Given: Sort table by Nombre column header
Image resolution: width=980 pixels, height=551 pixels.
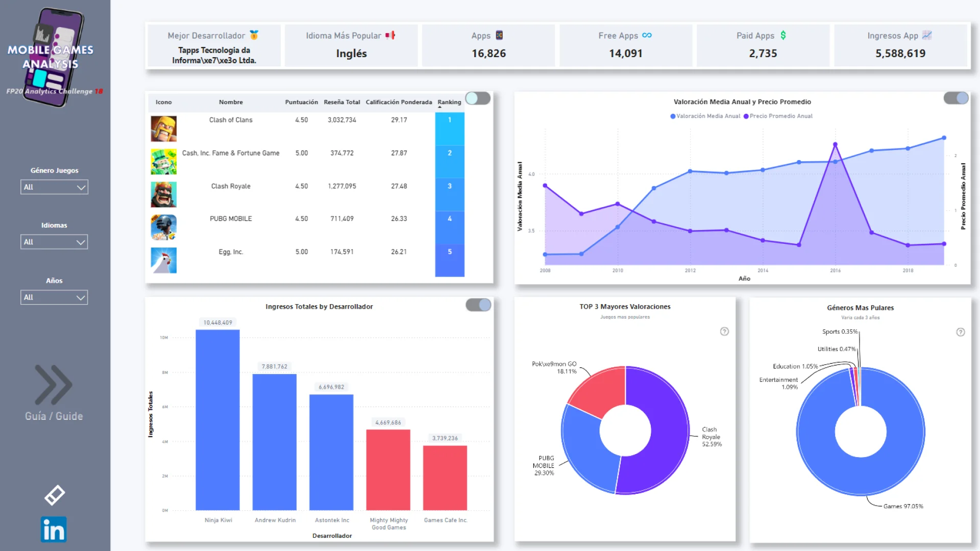Looking at the screenshot, I should [231, 102].
